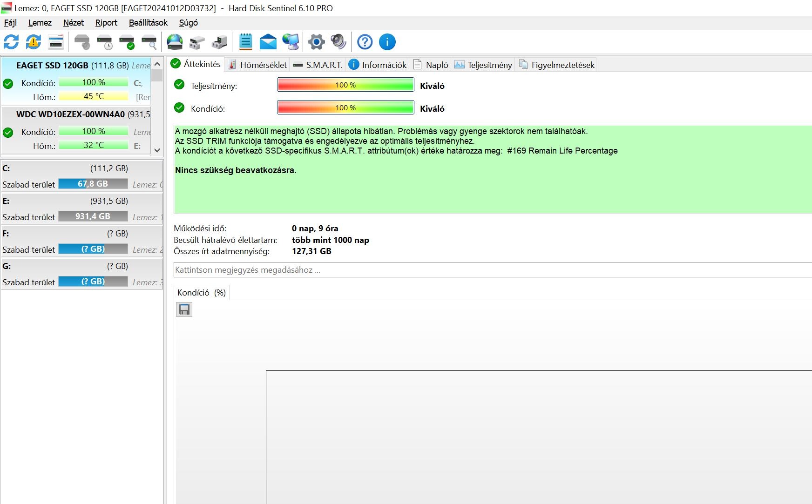Click the G: free space bar
The image size is (812, 504).
93,282
